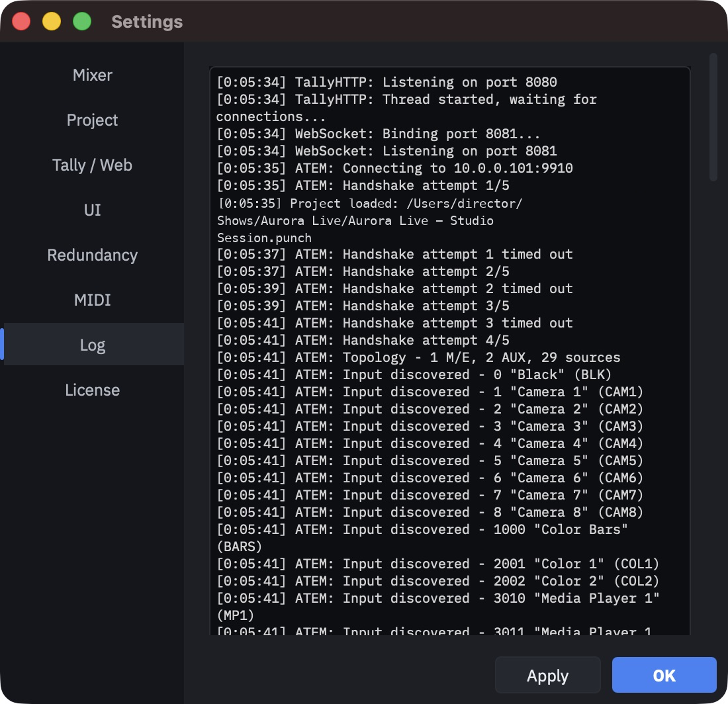The image size is (728, 704).
Task: Open the Mixer settings section
Action: point(93,75)
